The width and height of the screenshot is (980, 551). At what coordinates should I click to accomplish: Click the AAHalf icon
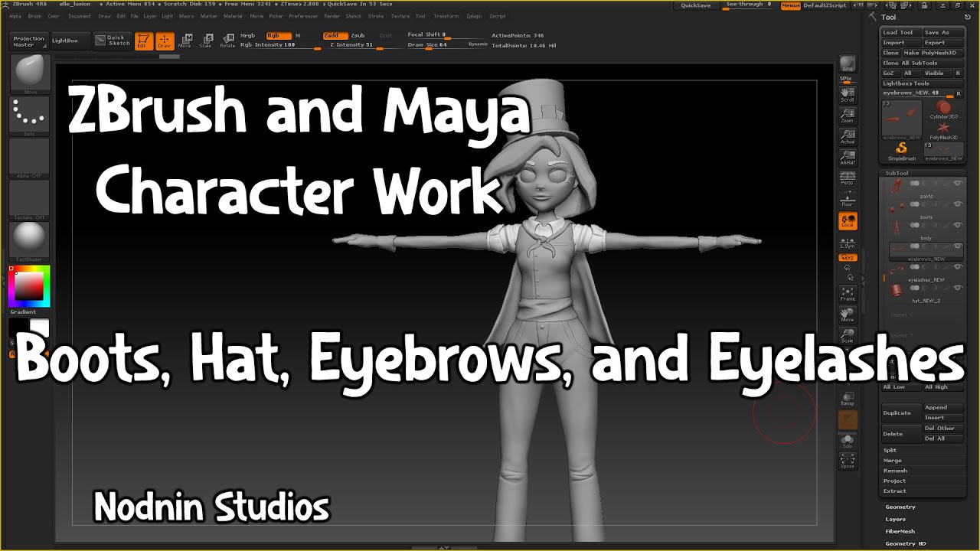[848, 157]
